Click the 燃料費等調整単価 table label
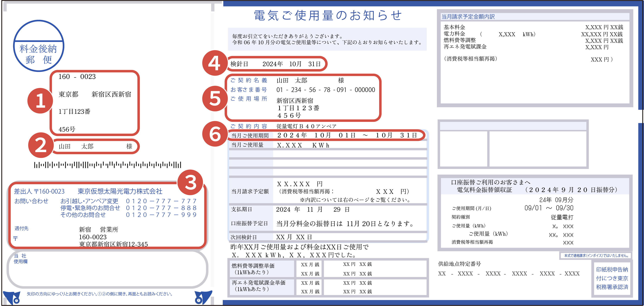This screenshot has height=306, width=644. click(253, 269)
